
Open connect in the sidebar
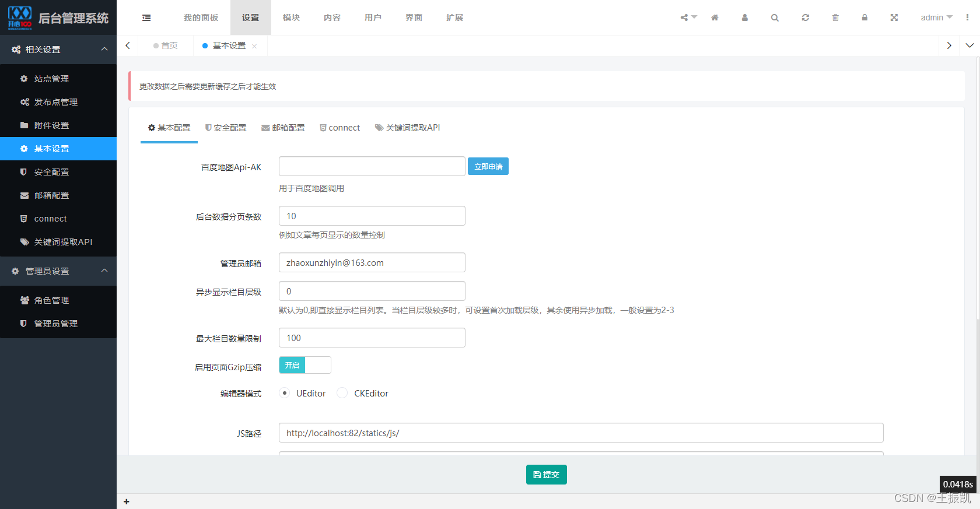coord(58,219)
